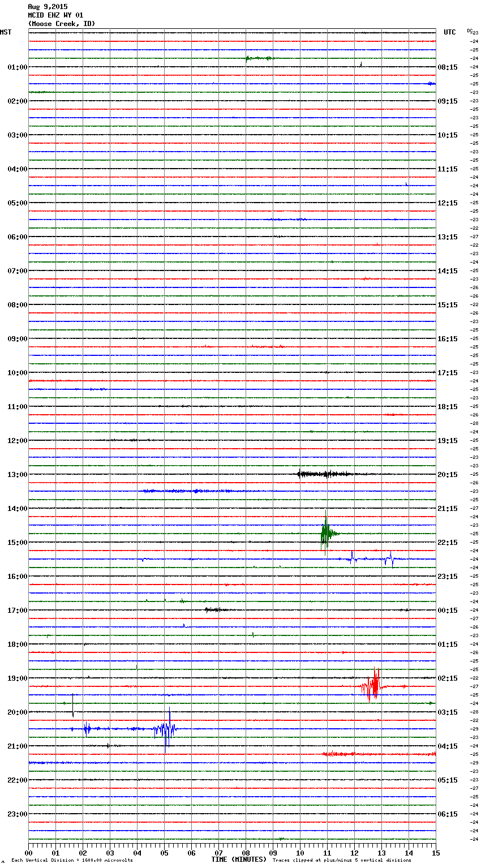Click the UTC timezone label
The width and height of the screenshot is (481, 868).
450,32
